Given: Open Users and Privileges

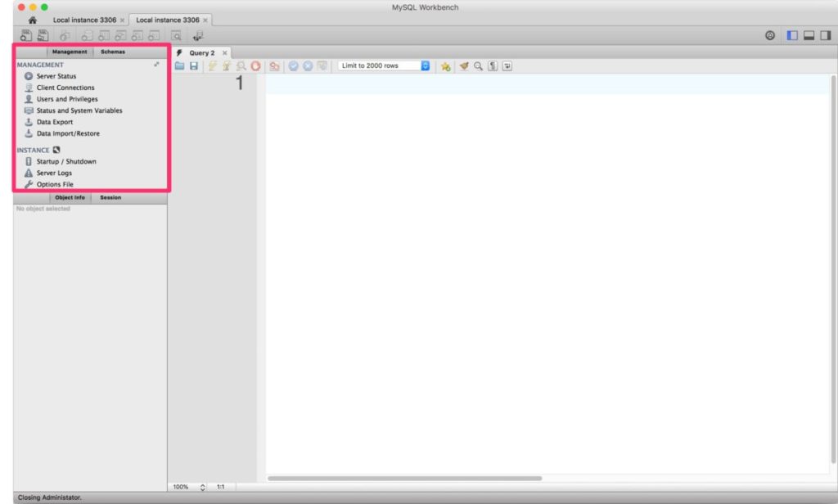Looking at the screenshot, I should (x=66, y=99).
